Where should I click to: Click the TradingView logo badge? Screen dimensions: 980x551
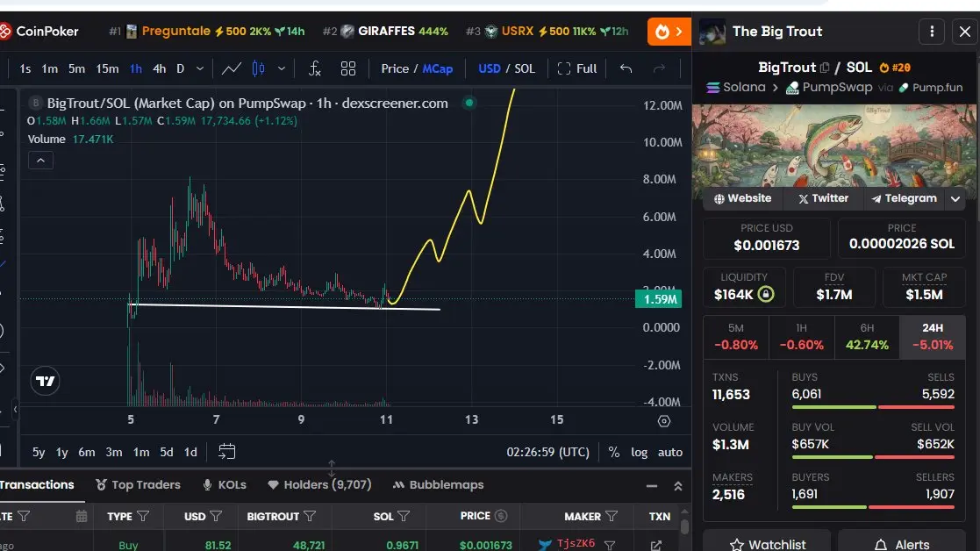pyautogui.click(x=45, y=381)
